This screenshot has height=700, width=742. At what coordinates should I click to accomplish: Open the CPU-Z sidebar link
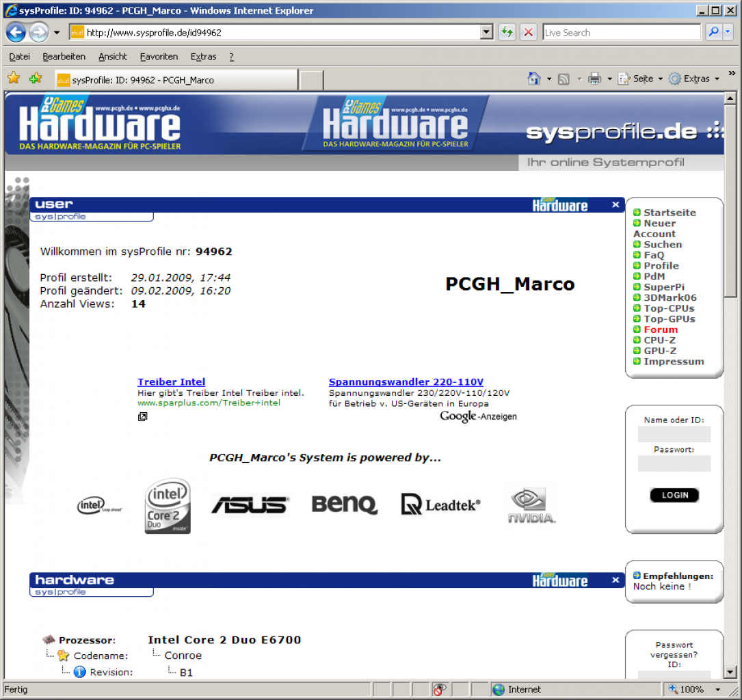click(x=660, y=340)
